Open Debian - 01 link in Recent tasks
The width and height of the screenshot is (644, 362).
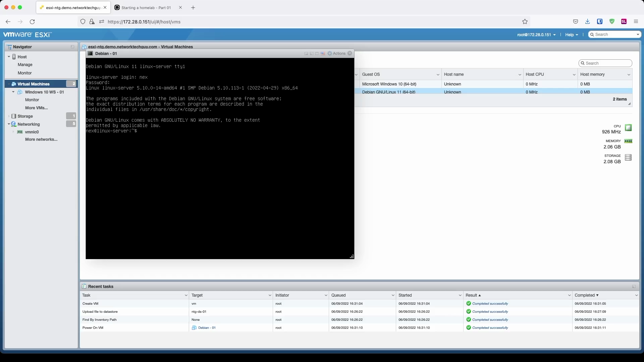tap(207, 328)
